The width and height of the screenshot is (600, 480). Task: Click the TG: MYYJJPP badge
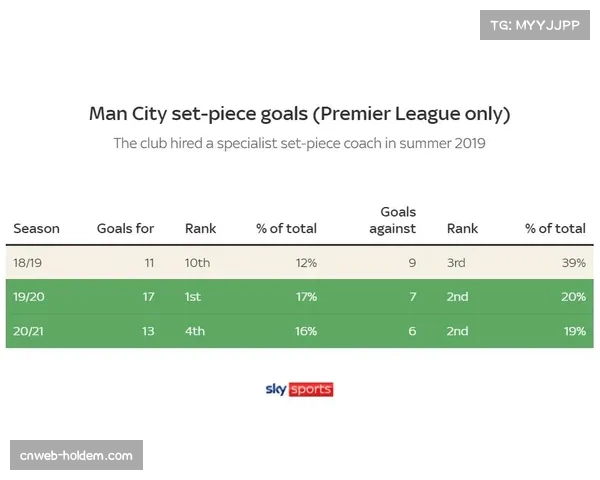[x=535, y=24]
